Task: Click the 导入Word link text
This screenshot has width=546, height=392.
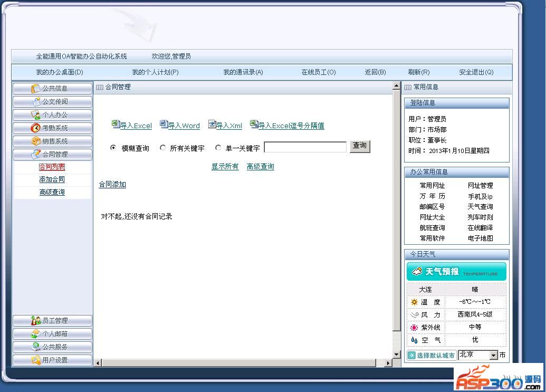Action: (184, 126)
